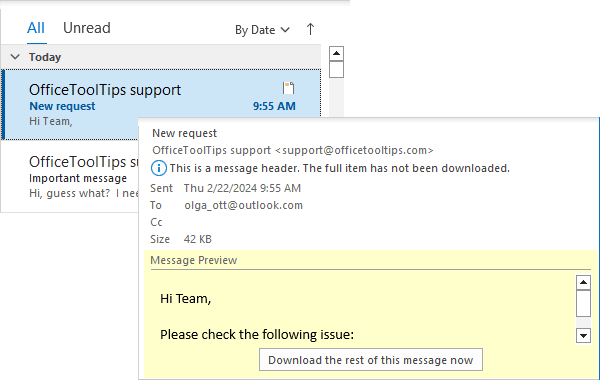Image resolution: width=600 pixels, height=380 pixels.
Task: Click the 42 KB size value
Action: point(198,239)
